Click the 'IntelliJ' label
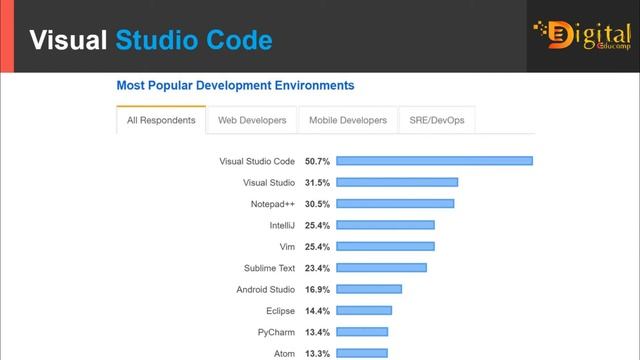Viewport: 640px width, 360px height. pyautogui.click(x=282, y=225)
